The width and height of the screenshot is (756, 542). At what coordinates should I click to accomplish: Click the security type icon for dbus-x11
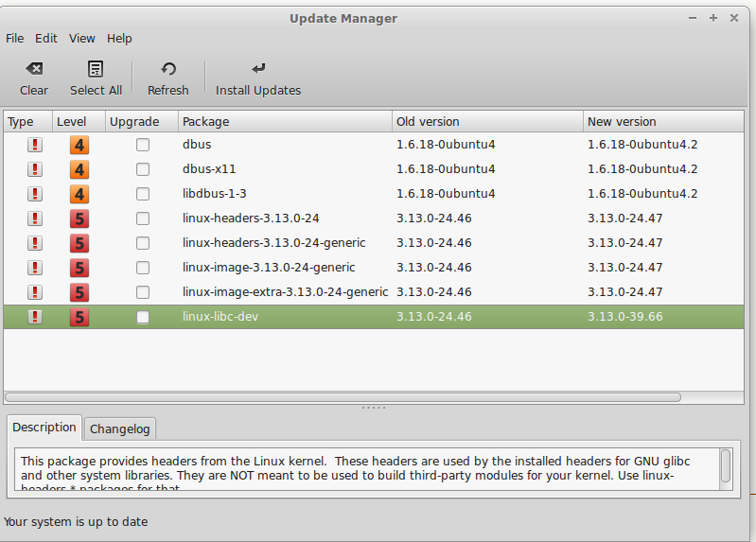pyautogui.click(x=35, y=169)
